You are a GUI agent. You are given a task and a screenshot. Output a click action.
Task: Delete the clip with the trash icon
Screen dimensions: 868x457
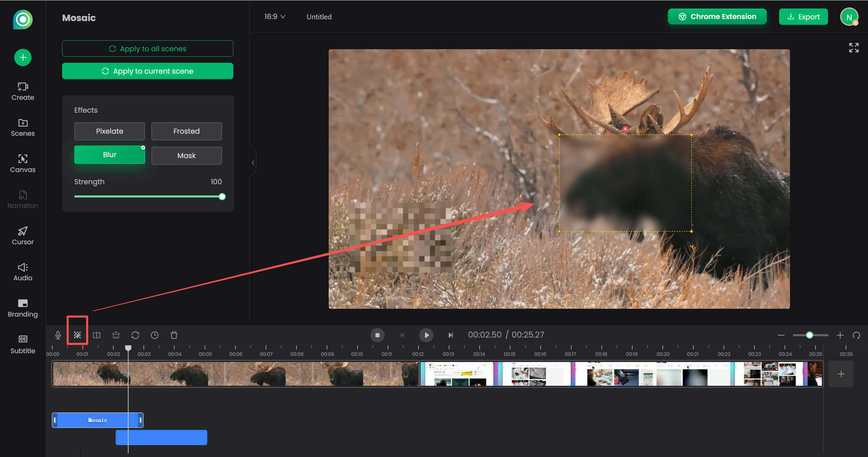pos(174,335)
